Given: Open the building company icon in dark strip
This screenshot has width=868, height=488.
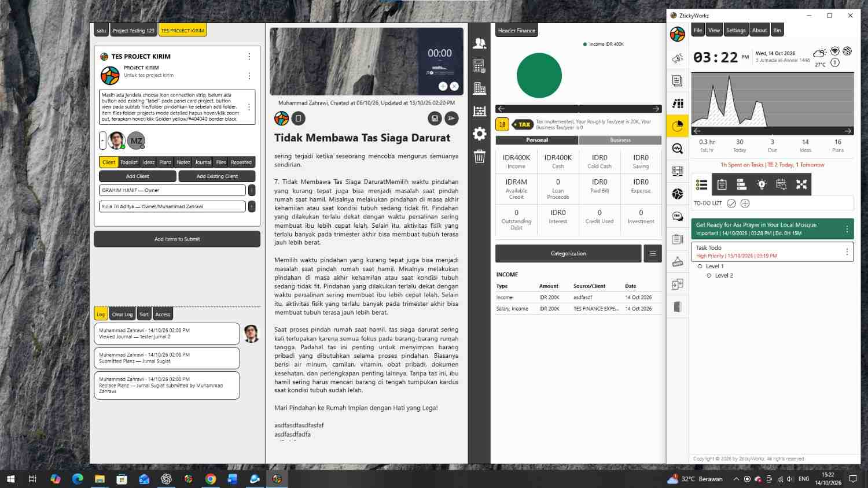Looking at the screenshot, I should coord(479,88).
